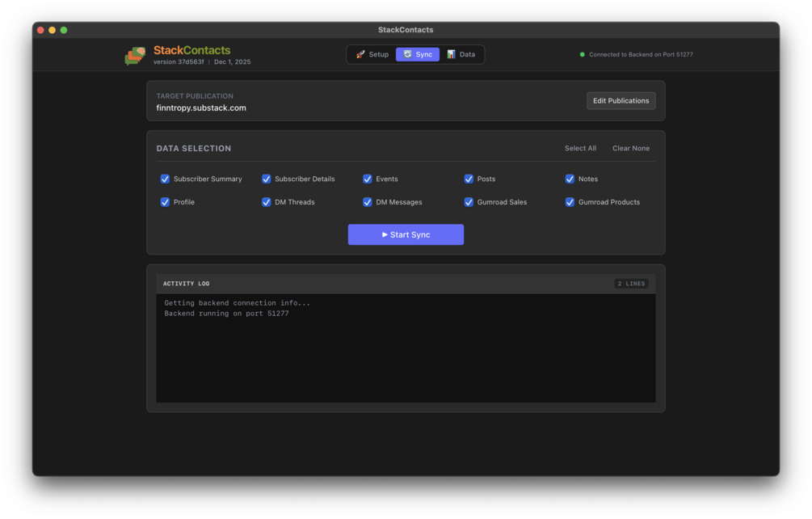Click the 2 LINES badge in Activity Log
812x519 pixels.
[631, 283]
